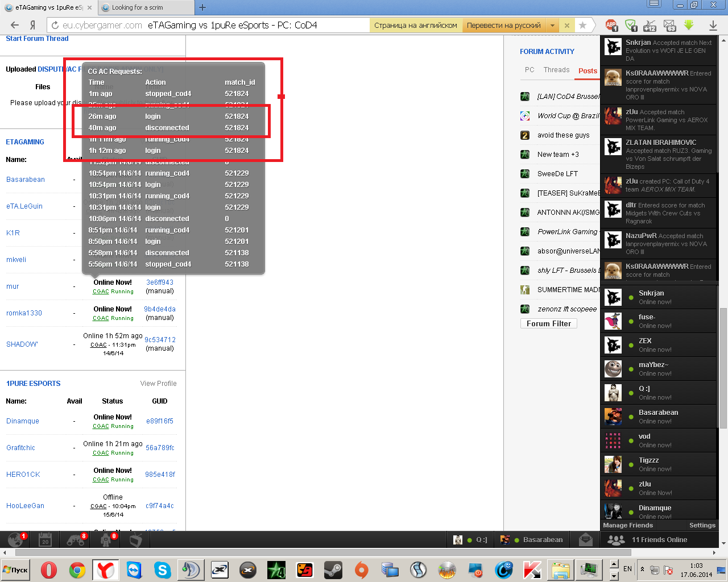Open Skype from the taskbar
Viewport: 728px width, 582px height.
163,569
